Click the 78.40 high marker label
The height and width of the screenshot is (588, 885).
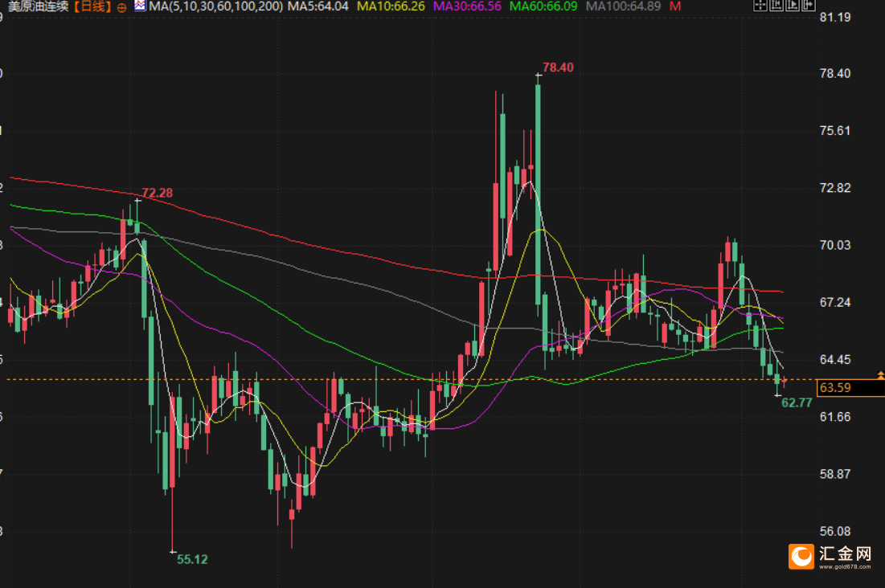pyautogui.click(x=558, y=67)
